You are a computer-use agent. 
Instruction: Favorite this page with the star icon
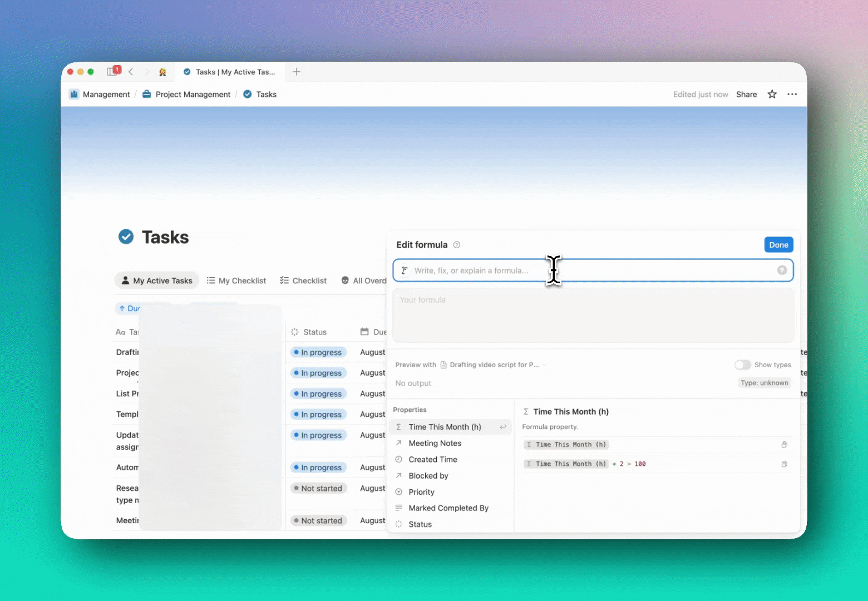tap(772, 95)
